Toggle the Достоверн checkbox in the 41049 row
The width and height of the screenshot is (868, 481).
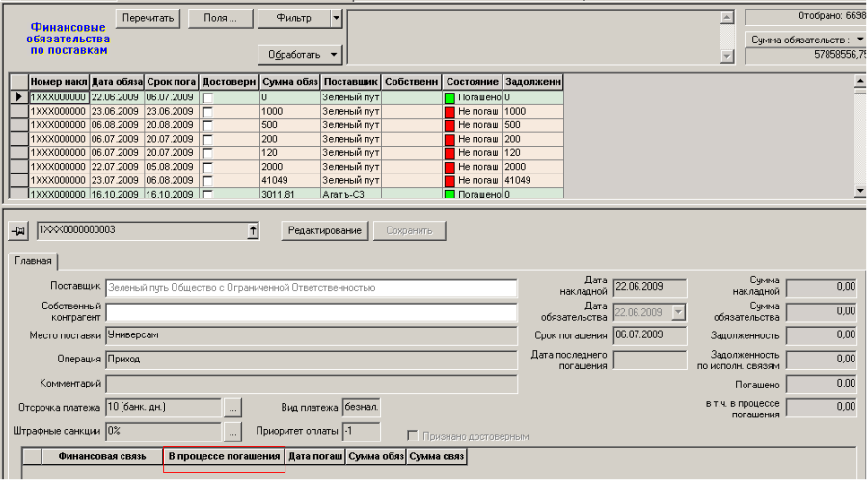207,181
